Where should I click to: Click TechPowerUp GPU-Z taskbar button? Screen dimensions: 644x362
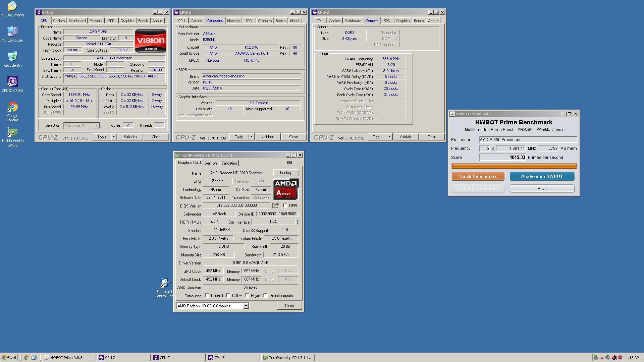click(x=288, y=358)
